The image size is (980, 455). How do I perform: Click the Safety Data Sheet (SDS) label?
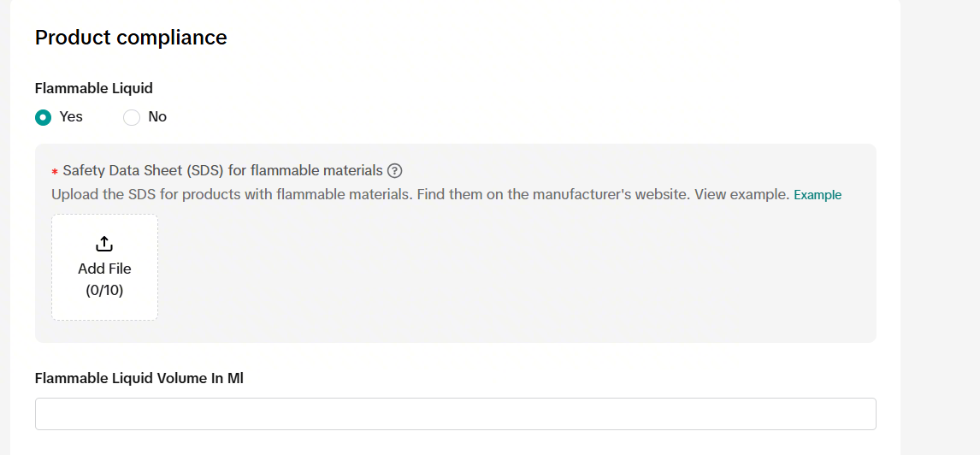[143, 170]
